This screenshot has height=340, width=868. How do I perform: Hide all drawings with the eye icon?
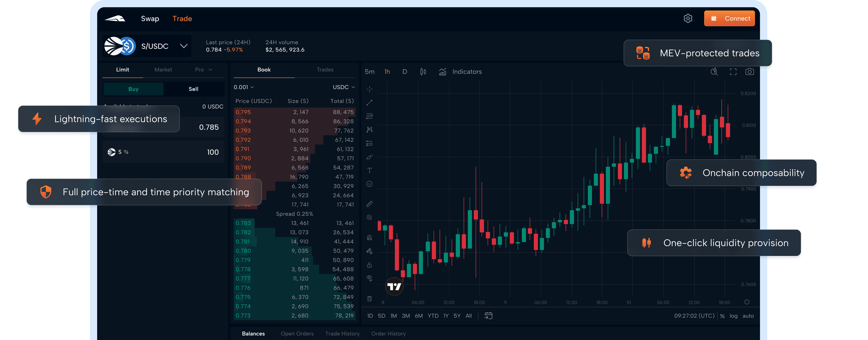369,278
